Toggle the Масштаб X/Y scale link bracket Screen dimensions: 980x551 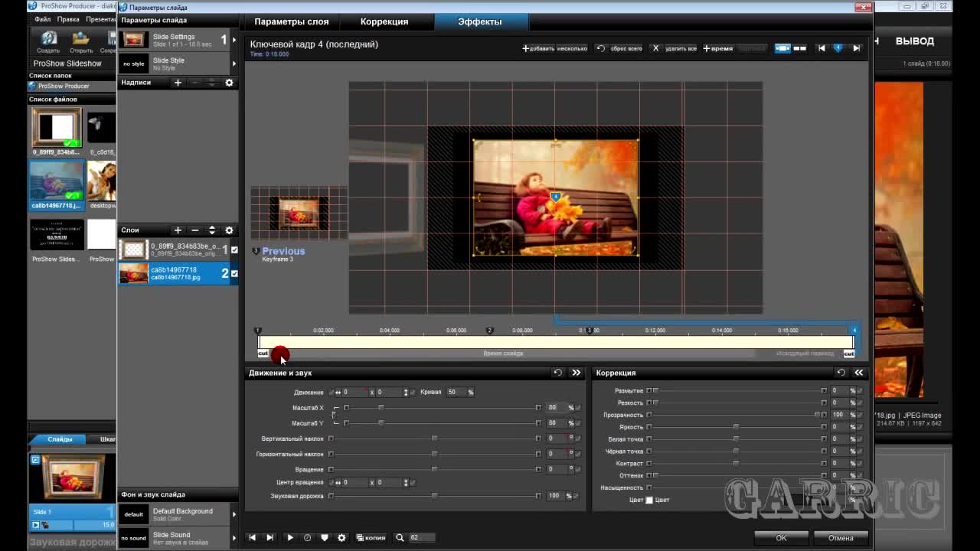click(x=333, y=416)
